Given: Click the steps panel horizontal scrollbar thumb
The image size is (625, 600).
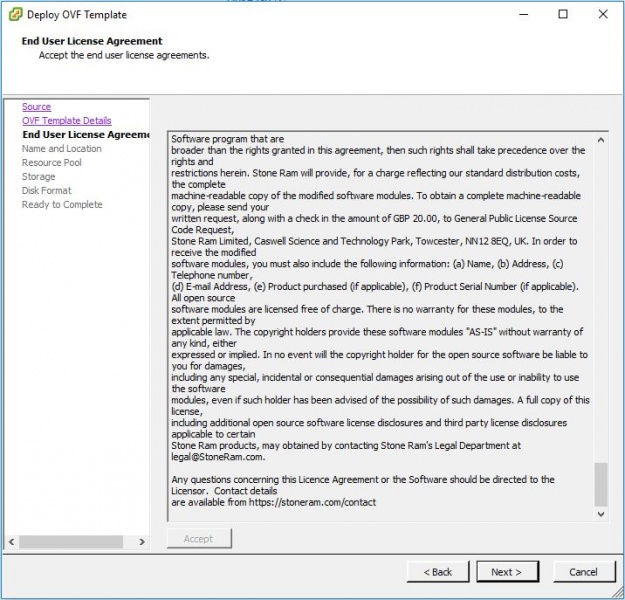Looking at the screenshot, I should tap(71, 542).
